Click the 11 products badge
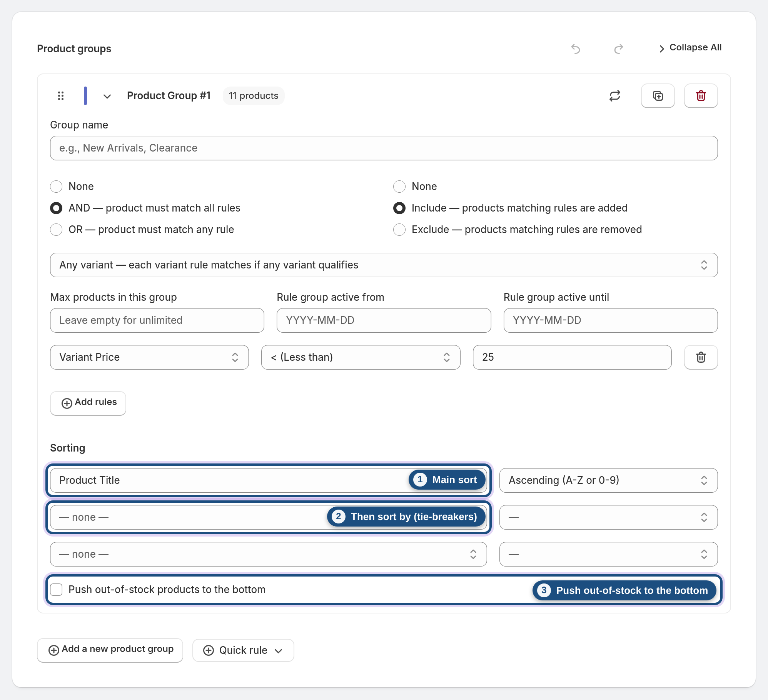This screenshot has height=700, width=768. 254,96
